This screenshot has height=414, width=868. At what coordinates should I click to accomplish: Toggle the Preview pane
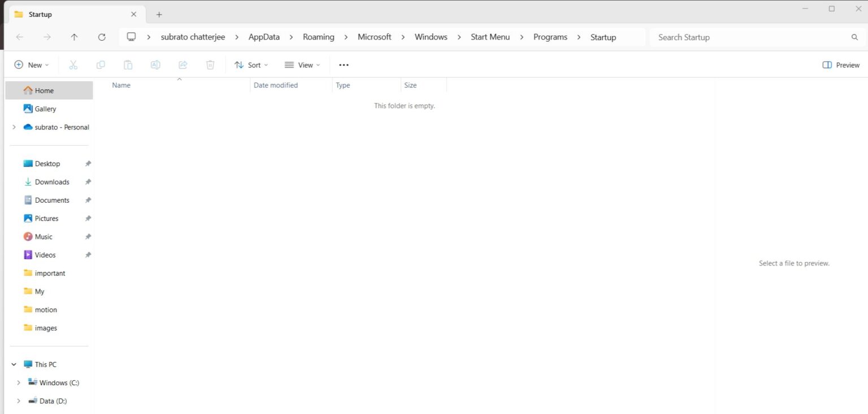[840, 64]
